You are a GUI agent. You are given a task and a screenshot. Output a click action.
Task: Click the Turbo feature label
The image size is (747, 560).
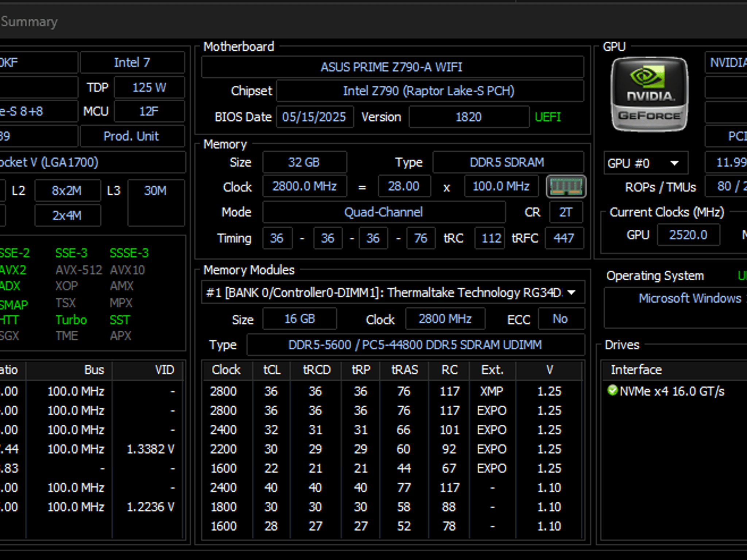(71, 320)
